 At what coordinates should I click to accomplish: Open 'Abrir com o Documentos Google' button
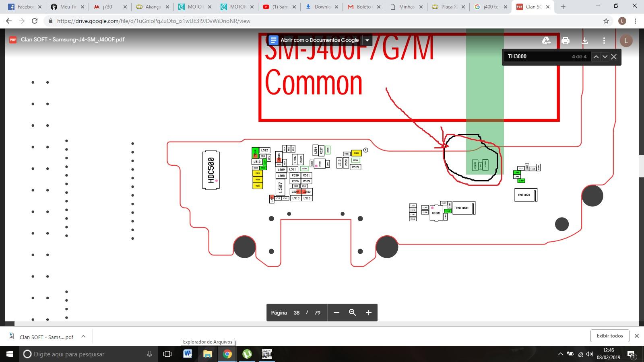point(314,40)
